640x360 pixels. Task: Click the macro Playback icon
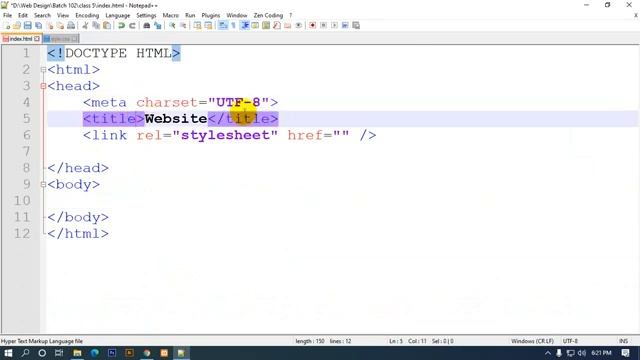[x=334, y=25]
